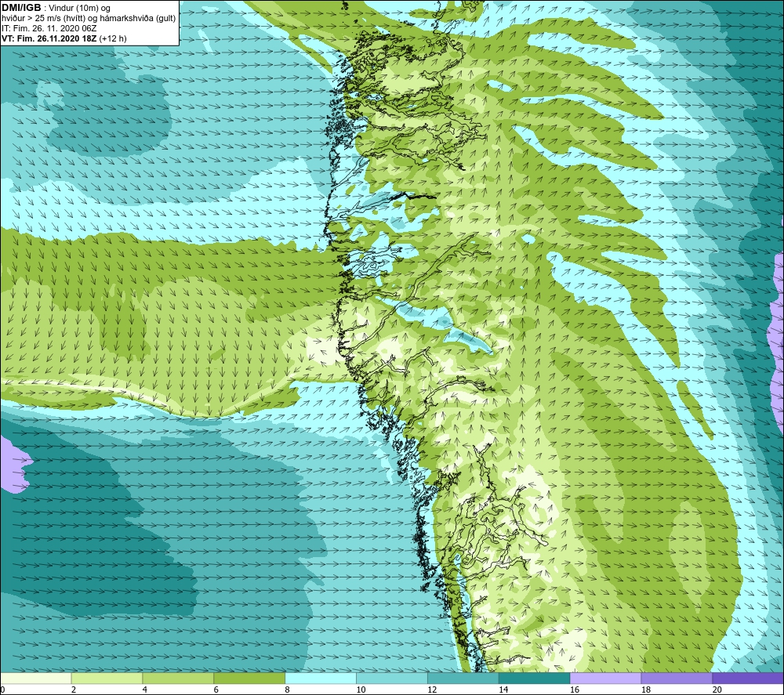Select the 0–2 m/s pale yellow legend swatch
The image size is (784, 695).
[35, 678]
